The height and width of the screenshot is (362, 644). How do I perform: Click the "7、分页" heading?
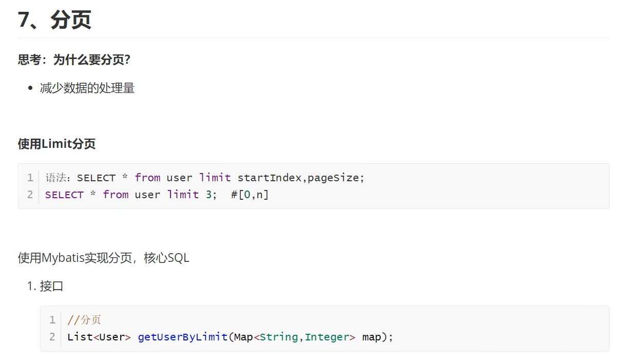(54, 20)
